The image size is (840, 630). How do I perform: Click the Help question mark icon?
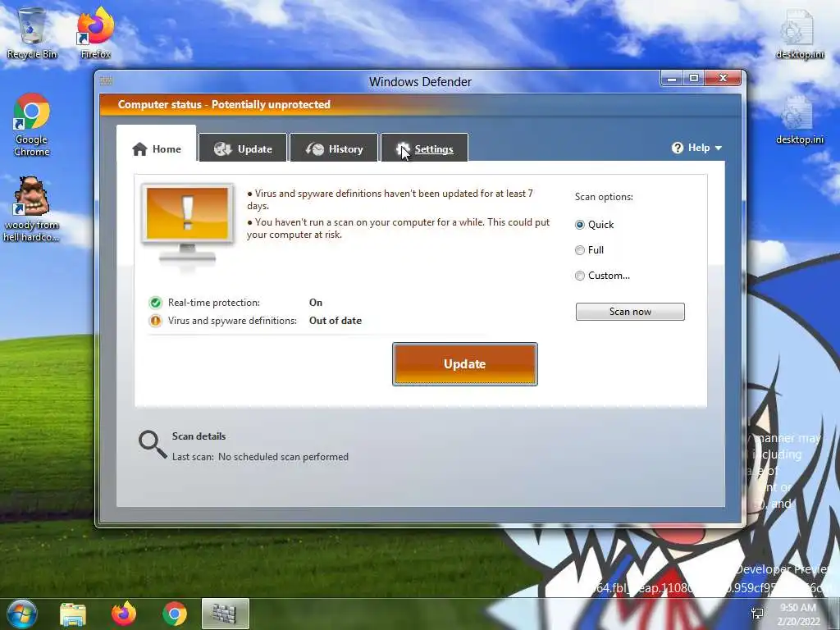tap(677, 148)
